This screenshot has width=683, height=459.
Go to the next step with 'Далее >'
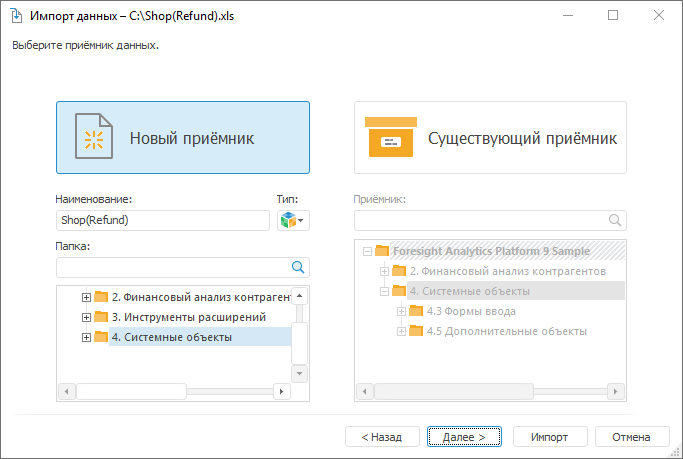(x=464, y=437)
